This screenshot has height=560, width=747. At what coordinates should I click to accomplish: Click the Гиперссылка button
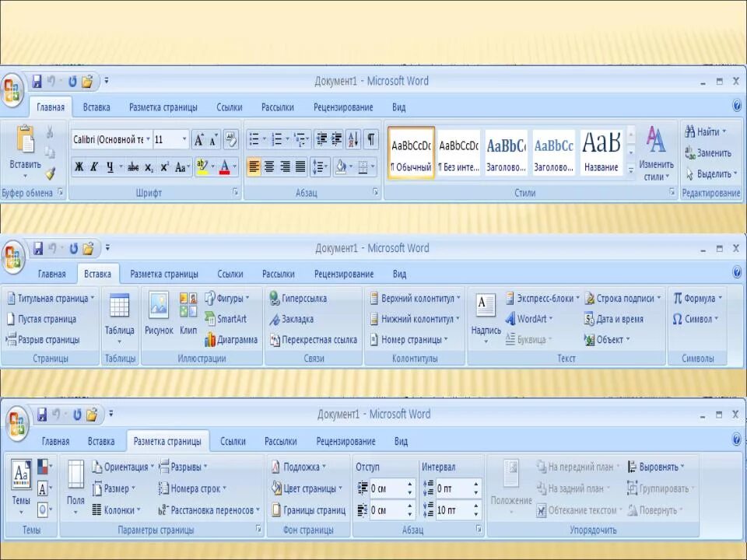298,298
